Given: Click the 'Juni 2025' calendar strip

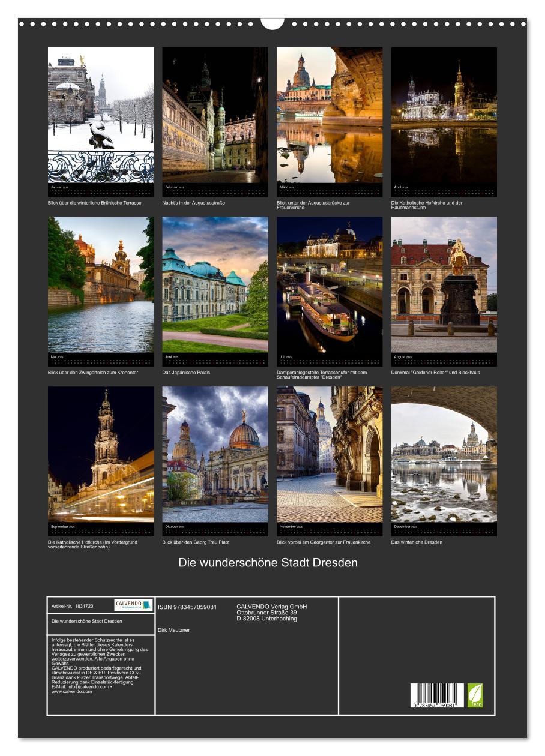Looking at the screenshot, I should tap(215, 360).
